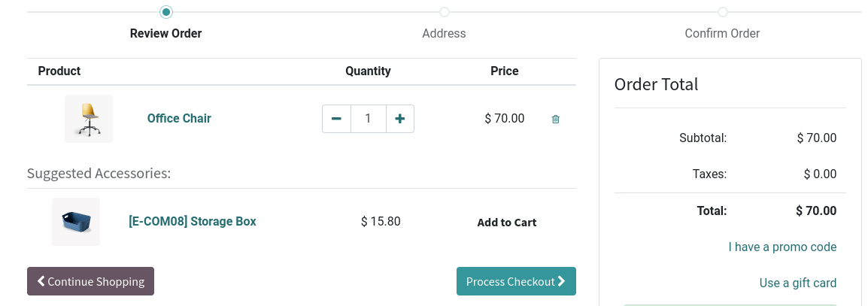Jump to the Confirm Order step circle
This screenshot has height=306, width=868.
click(722, 11)
